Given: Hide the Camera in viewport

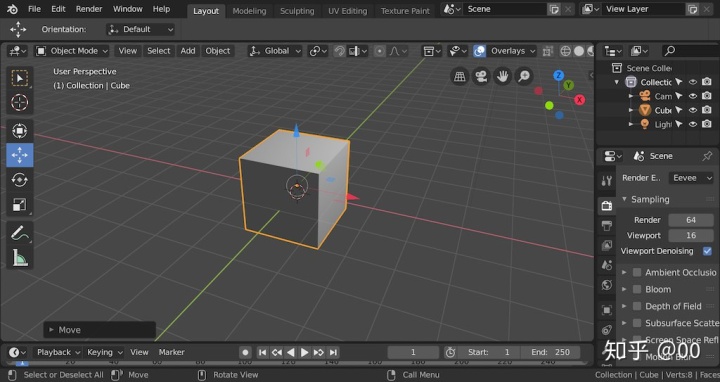Looking at the screenshot, I should pyautogui.click(x=693, y=96).
